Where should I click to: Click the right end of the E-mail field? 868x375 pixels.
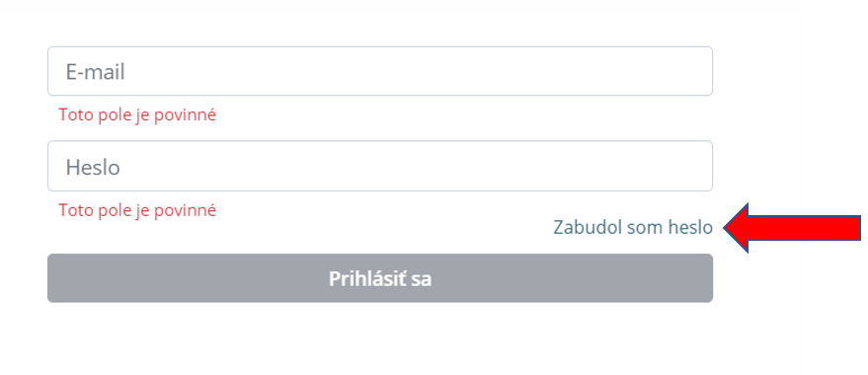[697, 71]
